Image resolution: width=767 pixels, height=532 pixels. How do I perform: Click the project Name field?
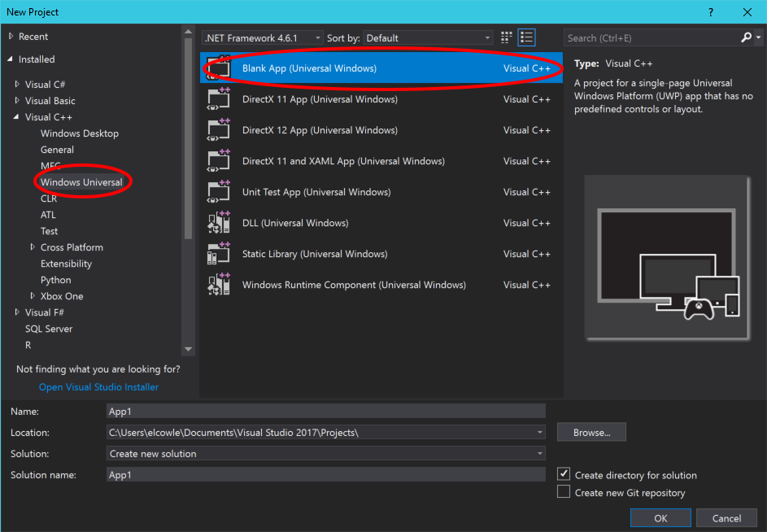(x=326, y=411)
